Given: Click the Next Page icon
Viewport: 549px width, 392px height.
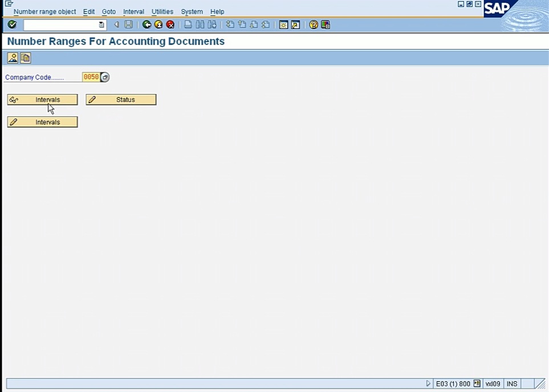Looking at the screenshot, I should (x=254, y=24).
